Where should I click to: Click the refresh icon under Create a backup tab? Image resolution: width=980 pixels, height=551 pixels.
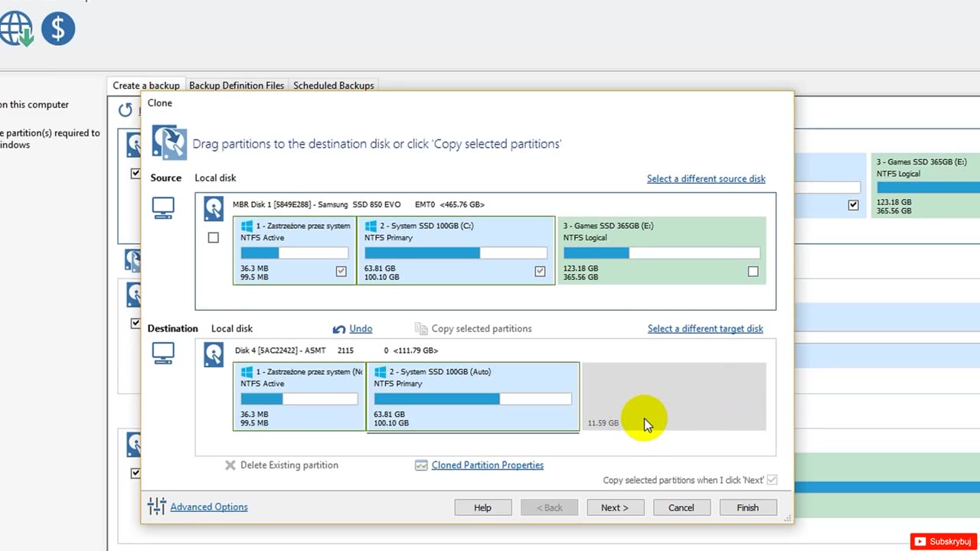[x=126, y=109]
